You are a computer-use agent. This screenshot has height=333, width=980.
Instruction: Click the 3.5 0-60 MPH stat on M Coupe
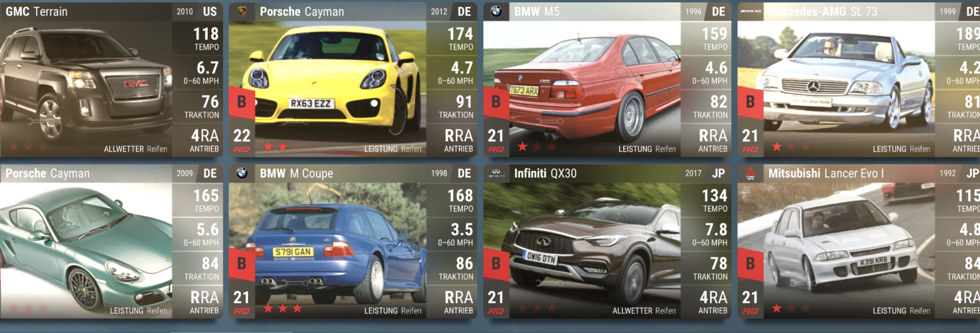tap(456, 234)
